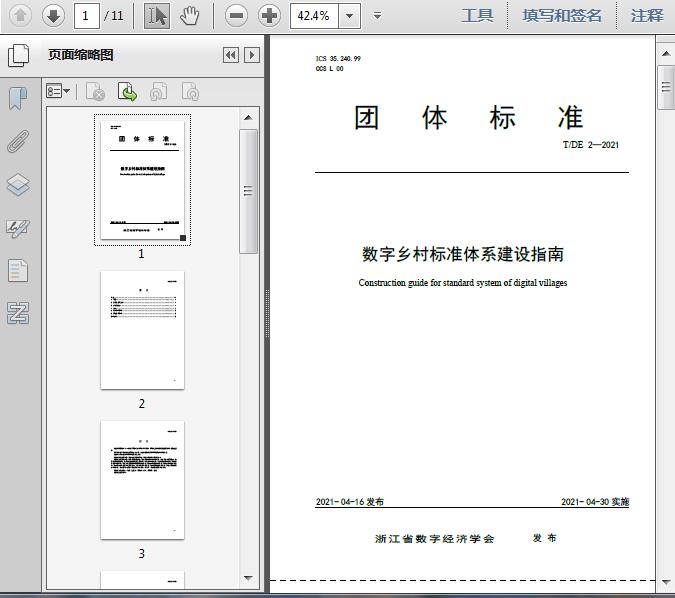Click the panel splitter grip handle
Screen dimensions: 675x598
pyautogui.click(x=267, y=313)
